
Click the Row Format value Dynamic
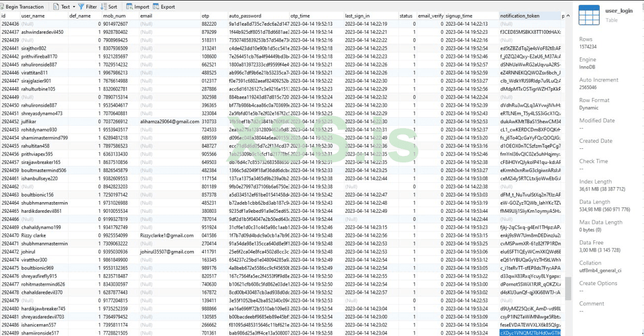click(589, 108)
